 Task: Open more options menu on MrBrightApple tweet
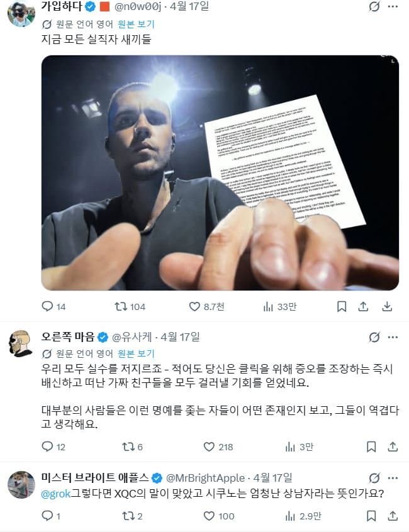[393, 478]
